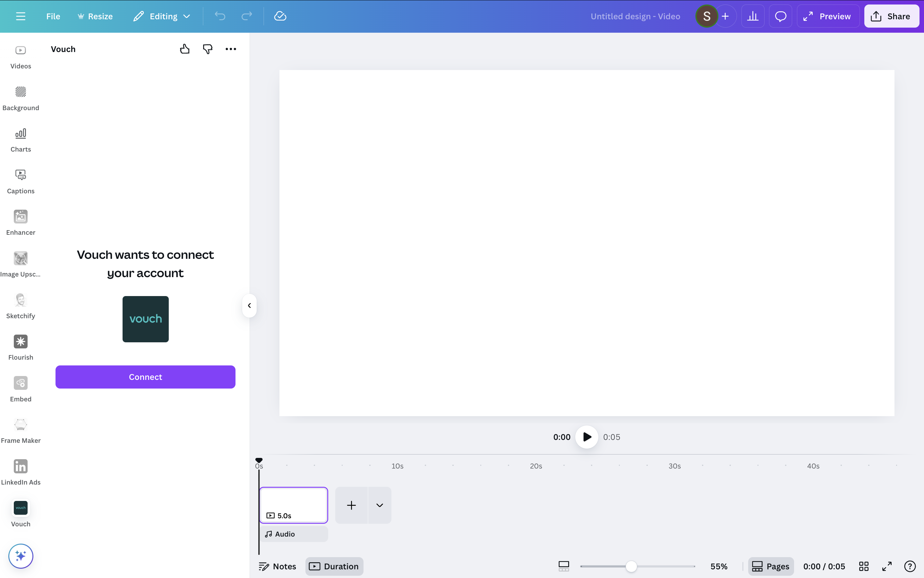Adjust the zoom slider

631,566
